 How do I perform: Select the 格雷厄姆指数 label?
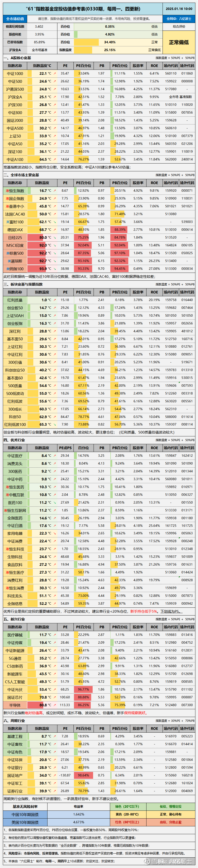coord(15,26)
